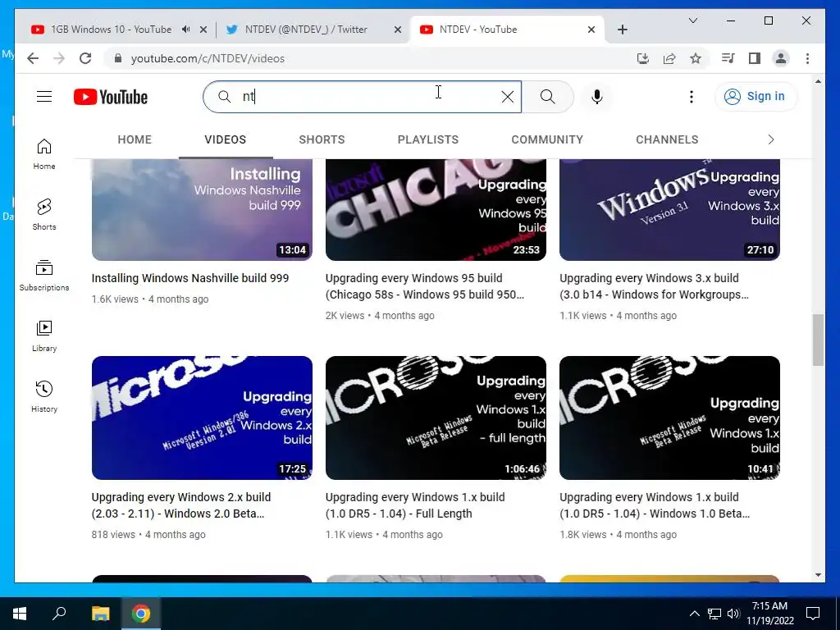Go back in browser history
Screen dimensions: 840x630
(33, 58)
